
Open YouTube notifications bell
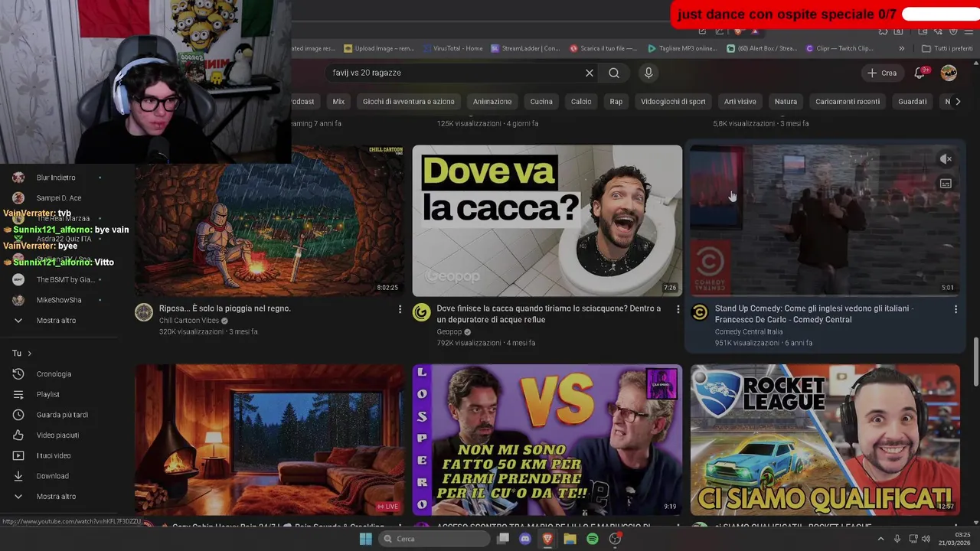[920, 73]
